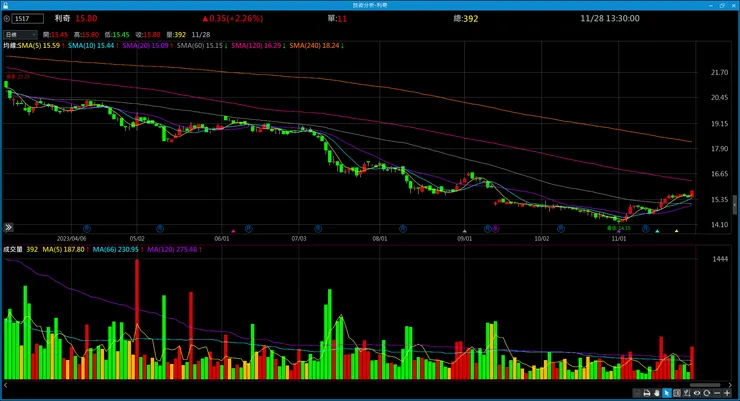Viewport: 740px width, 401px height.
Task: Click the event marker circle near 2023/04/06
Action: click(86, 229)
